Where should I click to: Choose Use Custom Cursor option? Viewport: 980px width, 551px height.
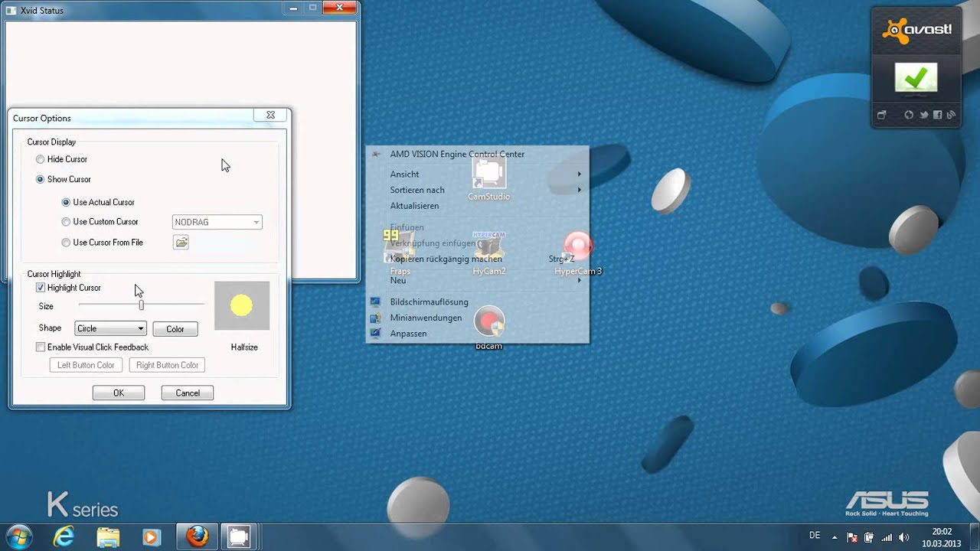click(x=66, y=222)
